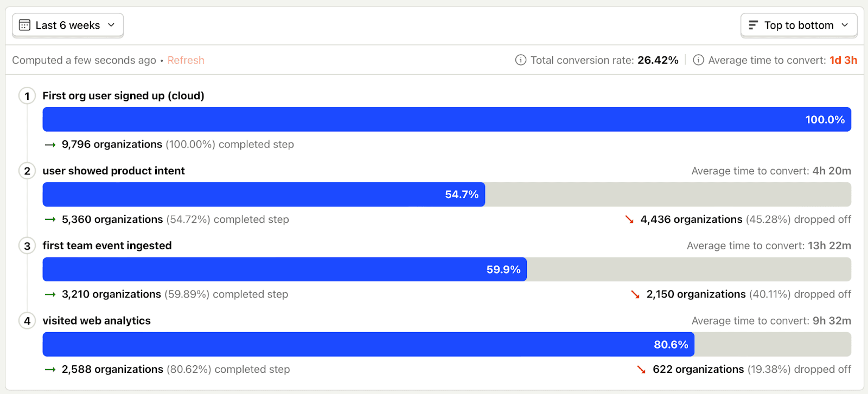Open the Last 6 weeks date dropdown

pos(68,25)
